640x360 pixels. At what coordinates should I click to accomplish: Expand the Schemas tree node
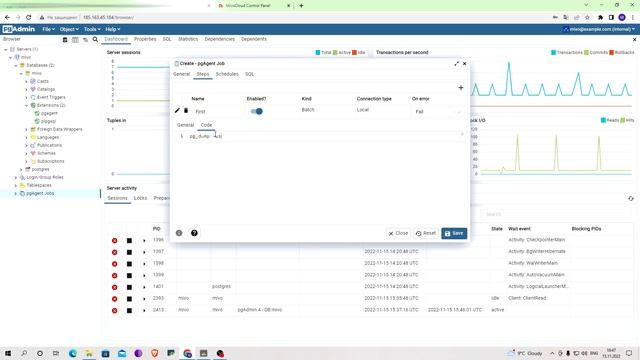(27, 153)
